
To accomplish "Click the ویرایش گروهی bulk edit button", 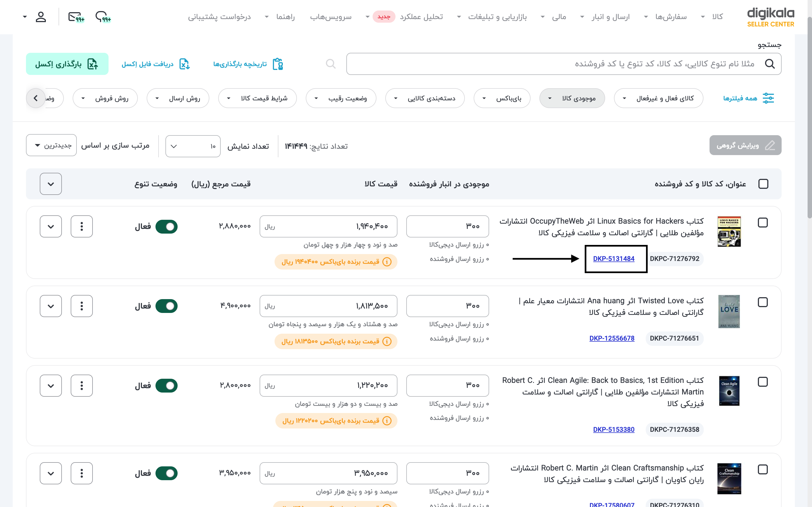I will click(x=745, y=145).
